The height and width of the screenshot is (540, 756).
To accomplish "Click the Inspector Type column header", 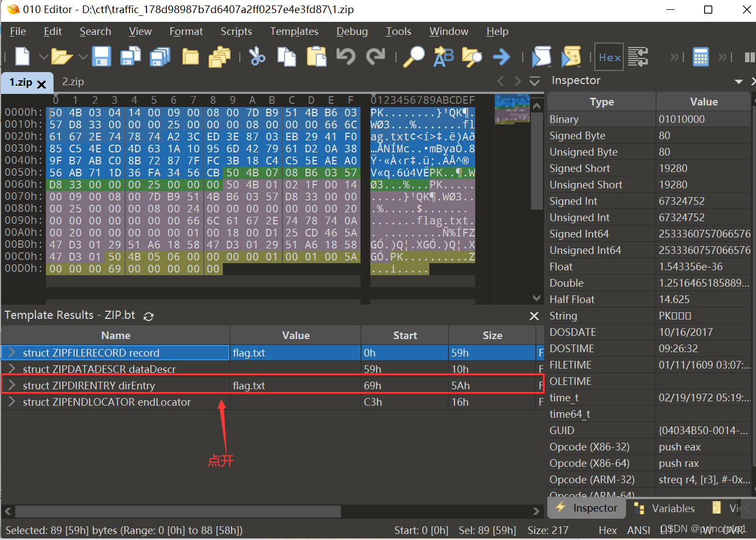I will pyautogui.click(x=601, y=102).
